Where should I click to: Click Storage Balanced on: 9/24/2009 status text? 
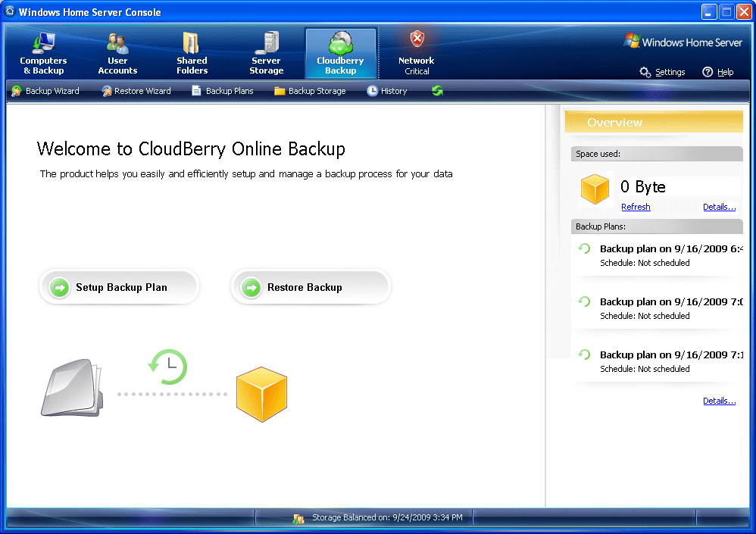tap(387, 517)
